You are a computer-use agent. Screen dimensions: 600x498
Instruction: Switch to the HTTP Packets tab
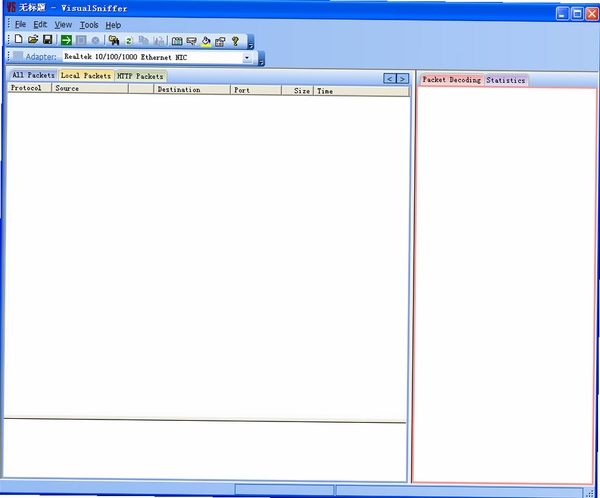pyautogui.click(x=140, y=76)
